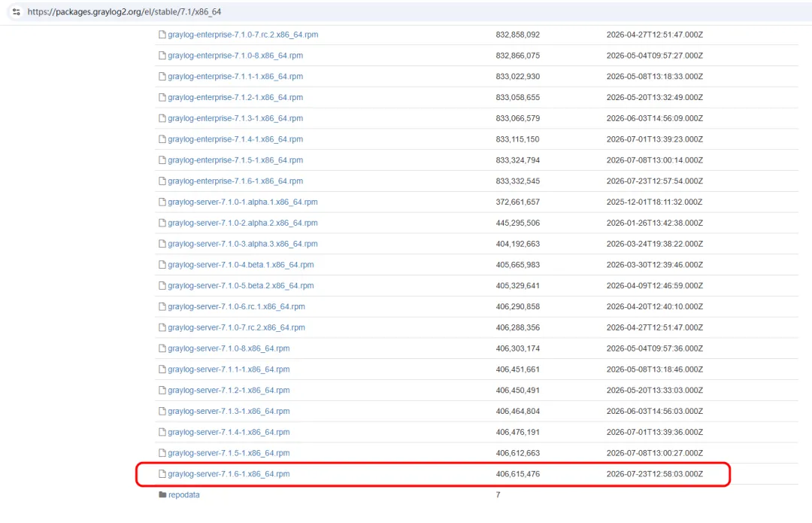The height and width of the screenshot is (523, 812).
Task: Click file icon of graylog-enterprise-7.1.5-1 row
Action: point(162,160)
